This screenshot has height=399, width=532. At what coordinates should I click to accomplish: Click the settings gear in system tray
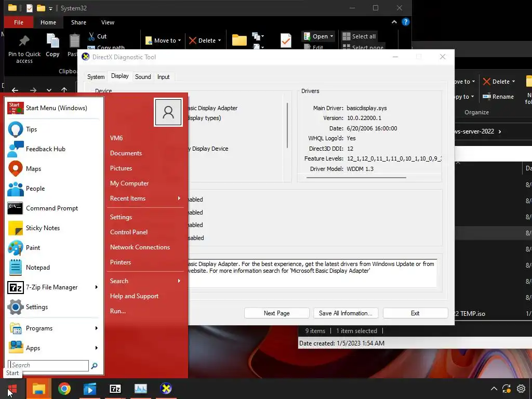[521, 389]
